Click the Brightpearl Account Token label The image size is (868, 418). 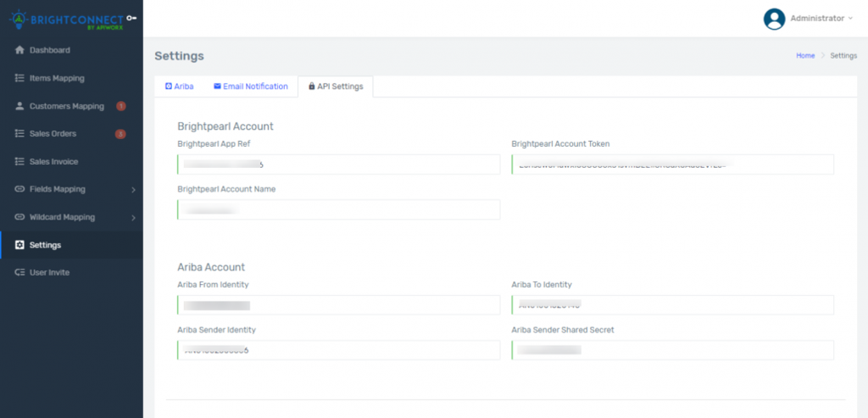coord(561,144)
